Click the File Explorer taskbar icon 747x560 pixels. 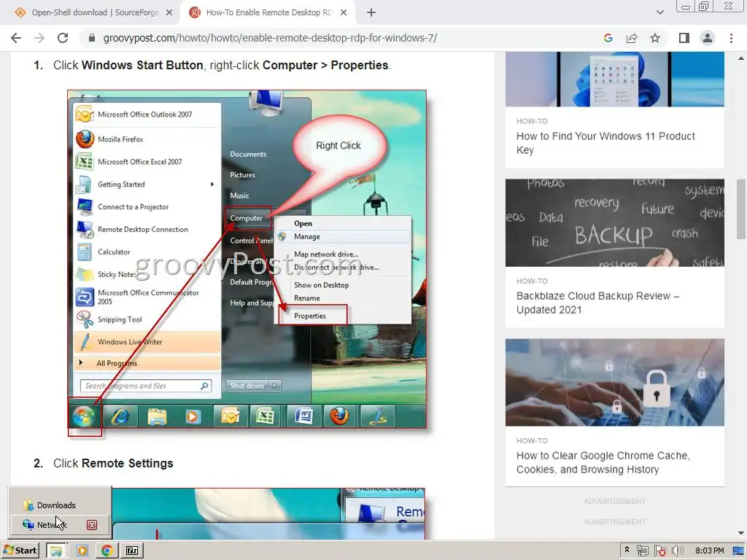click(57, 551)
